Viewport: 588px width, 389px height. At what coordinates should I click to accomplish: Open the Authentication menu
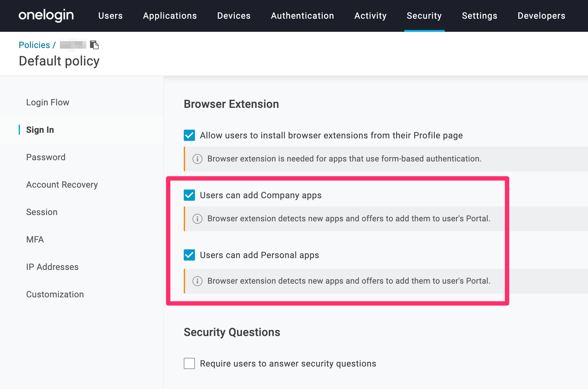302,16
